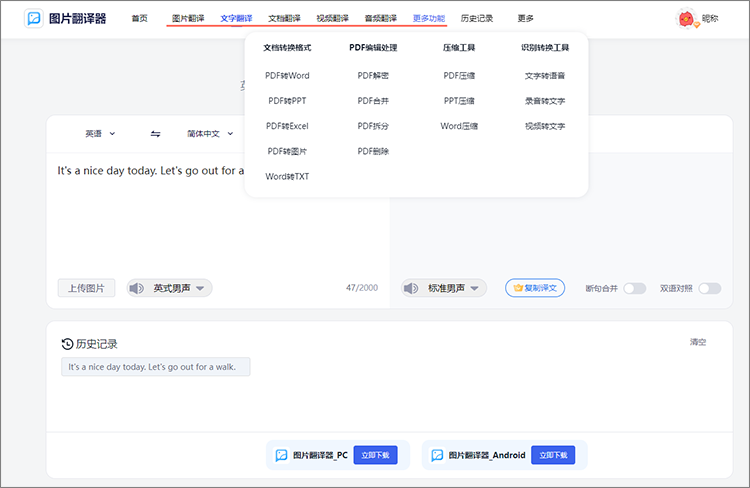Image resolution: width=750 pixels, height=488 pixels.
Task: Select PDF合并 from the menu
Action: [373, 101]
